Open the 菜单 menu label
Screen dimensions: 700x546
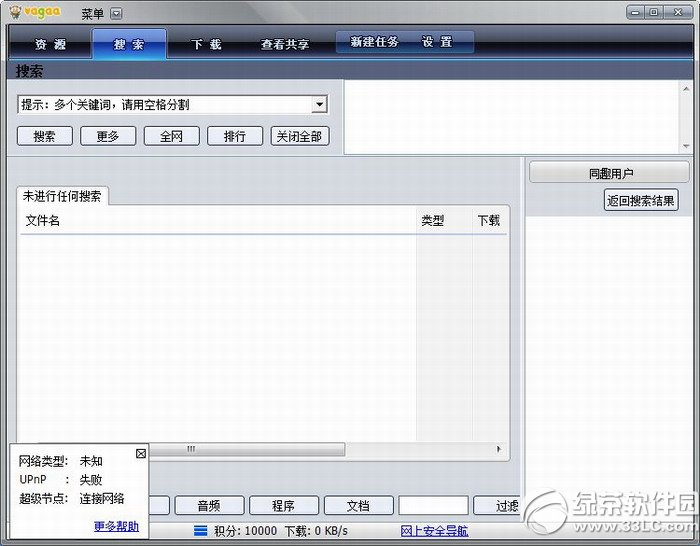pos(92,14)
